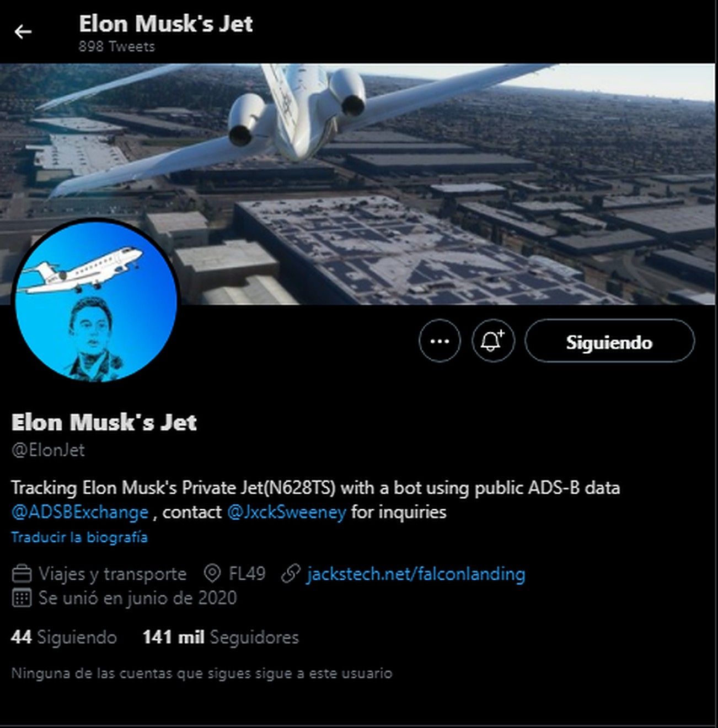Open the @ADSBExchange mention link
The height and width of the screenshot is (728, 718).
(x=80, y=512)
